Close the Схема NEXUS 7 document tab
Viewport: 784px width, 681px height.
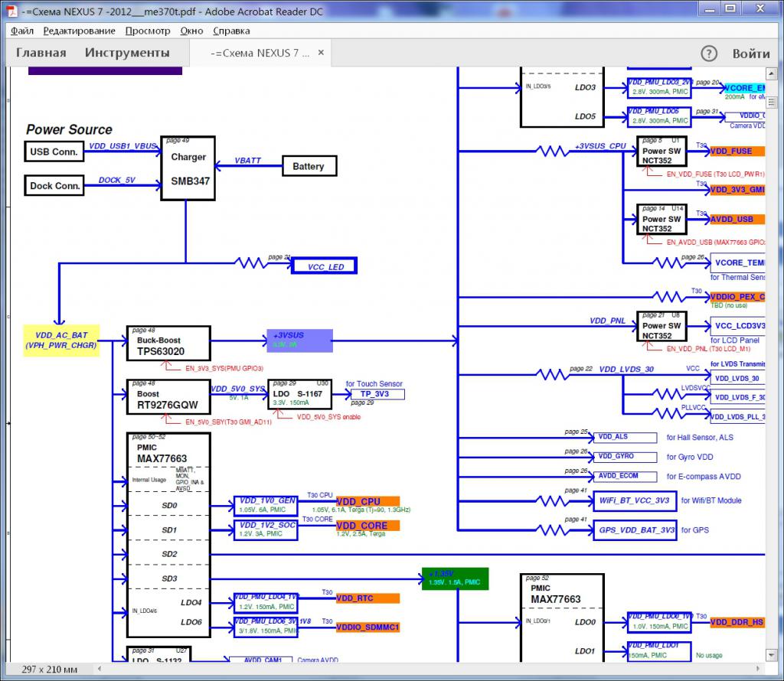coord(321,54)
